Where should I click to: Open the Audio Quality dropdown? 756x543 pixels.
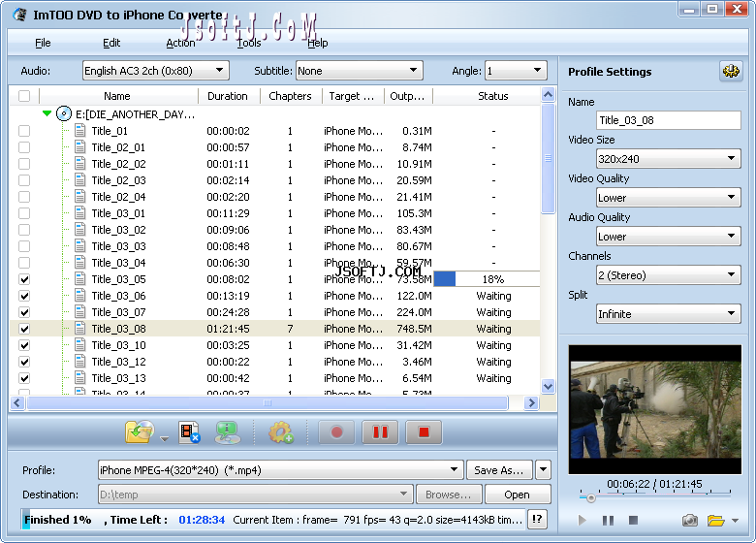(x=668, y=237)
